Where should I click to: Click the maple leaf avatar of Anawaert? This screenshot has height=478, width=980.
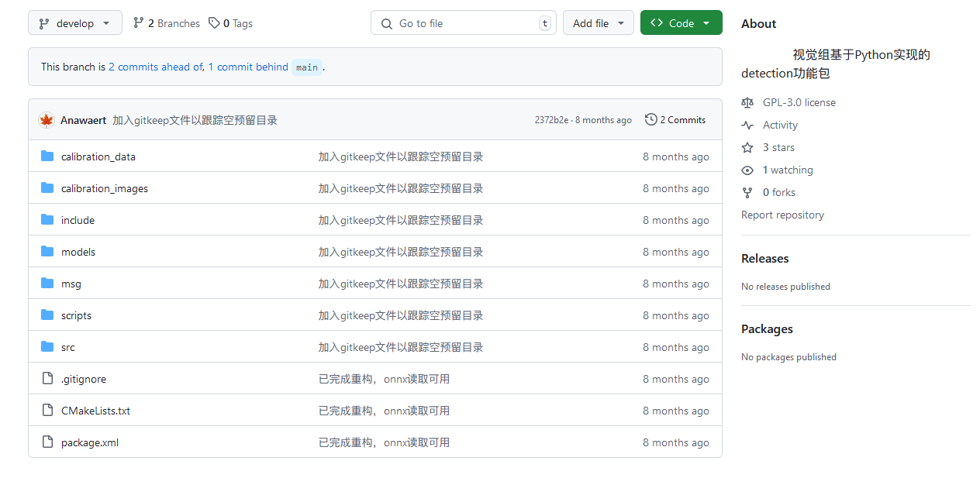coord(47,120)
